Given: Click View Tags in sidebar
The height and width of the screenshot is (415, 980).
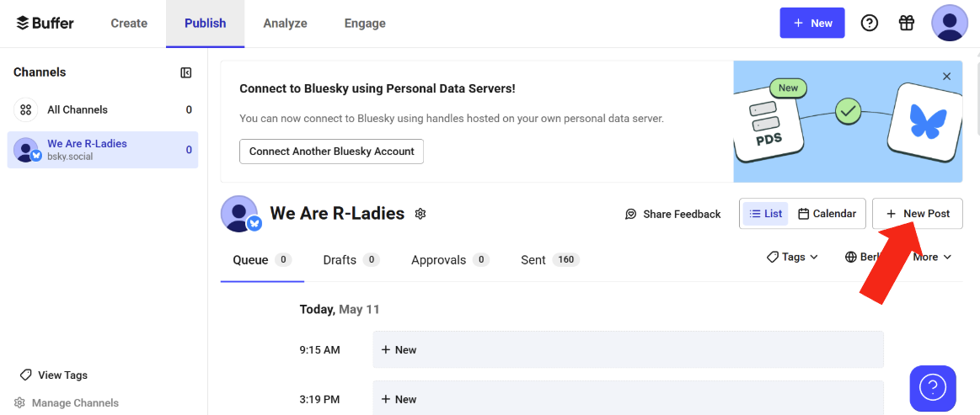Looking at the screenshot, I should [54, 375].
